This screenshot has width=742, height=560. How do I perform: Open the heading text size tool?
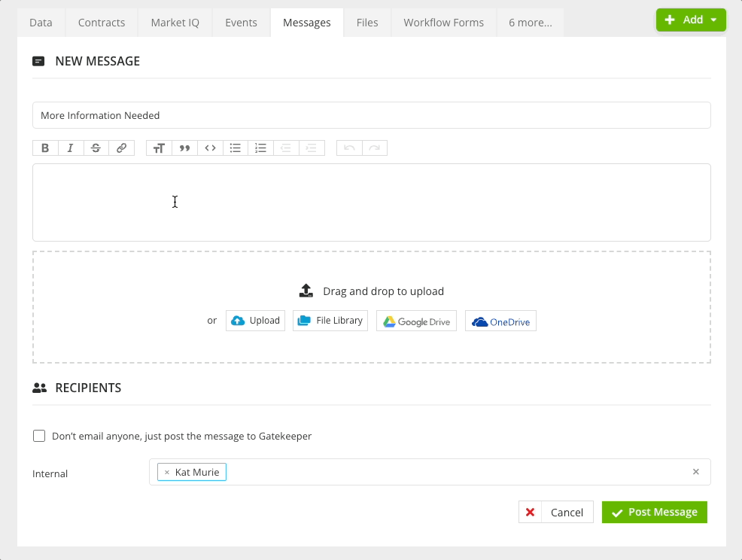coord(159,148)
